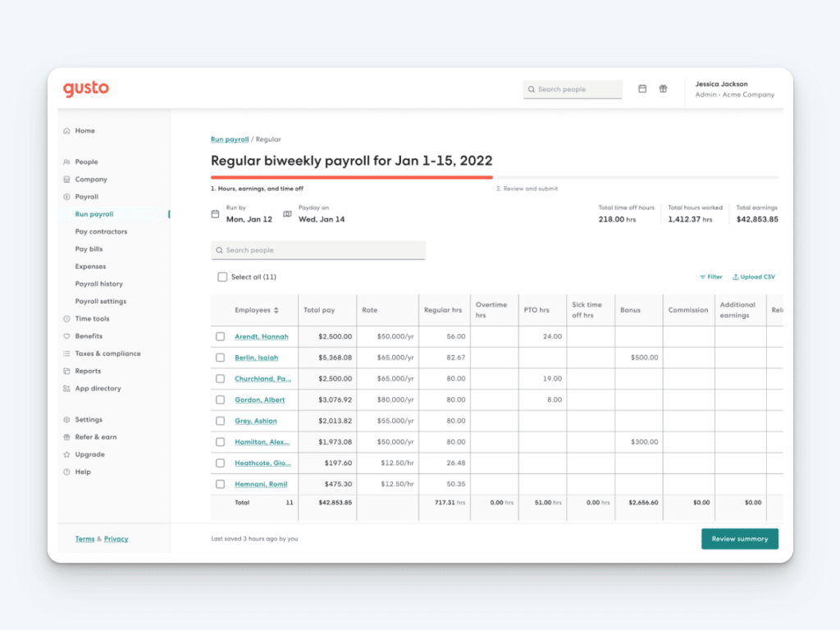The width and height of the screenshot is (840, 630).
Task: Click the Home icon in sidebar
Action: coord(67,130)
